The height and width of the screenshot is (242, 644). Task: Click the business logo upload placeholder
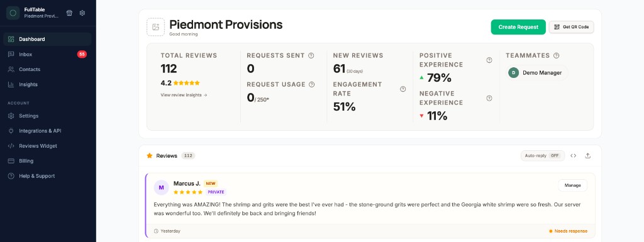click(x=156, y=27)
